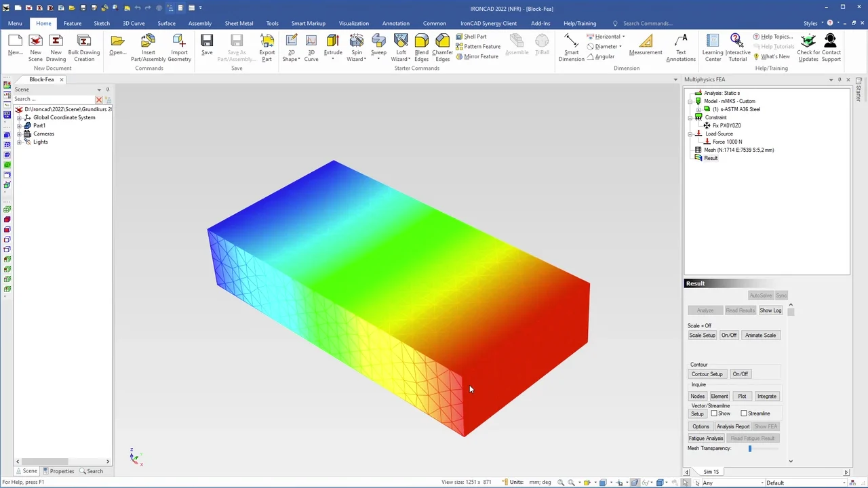Viewport: 868px width, 488px height.
Task: Open the Diameter dimension dropdown arrow
Action: tap(620, 47)
